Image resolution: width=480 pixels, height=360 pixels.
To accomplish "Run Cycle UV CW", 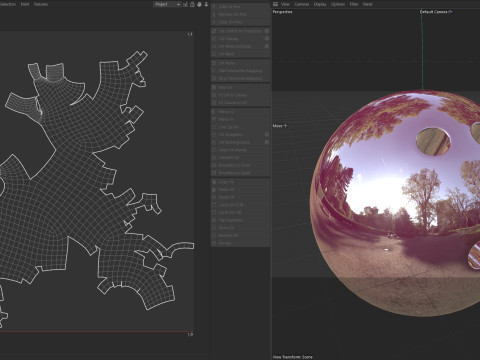I will 240,213.
